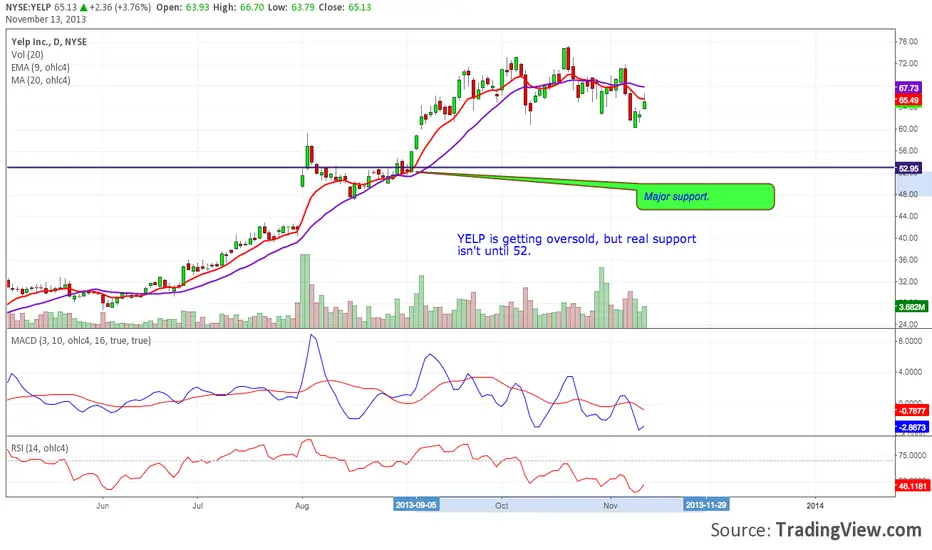Click the 44.00 price axis label
The width and height of the screenshot is (932, 550).
click(908, 216)
